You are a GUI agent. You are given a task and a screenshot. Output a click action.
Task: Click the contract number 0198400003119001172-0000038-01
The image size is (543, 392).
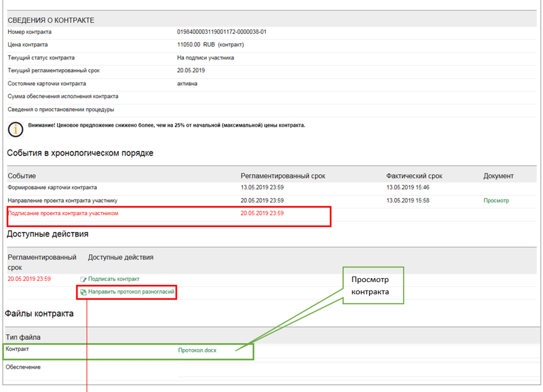(221, 32)
